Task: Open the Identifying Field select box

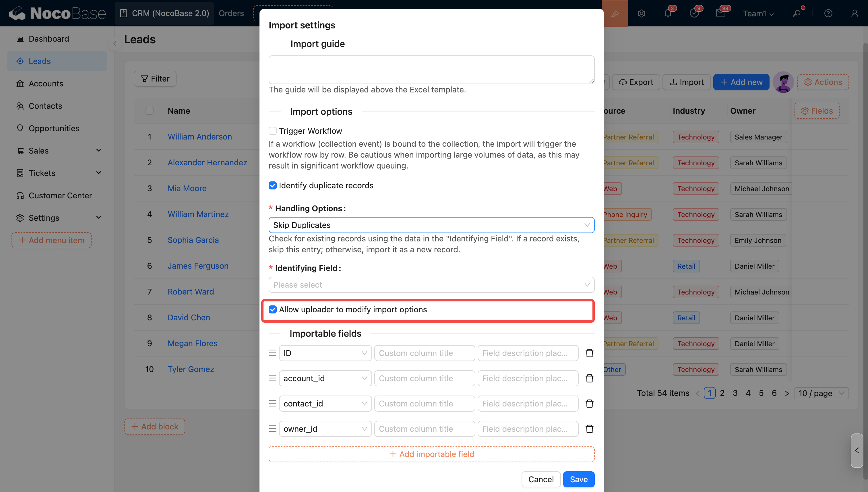Action: [431, 285]
